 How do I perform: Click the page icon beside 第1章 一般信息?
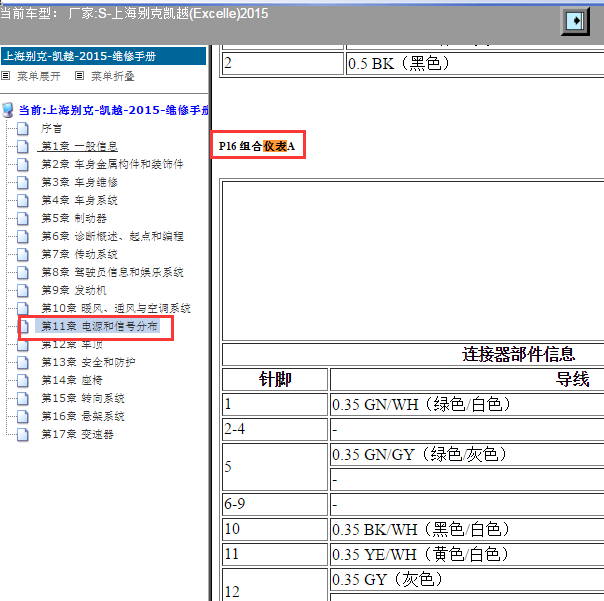click(23, 146)
